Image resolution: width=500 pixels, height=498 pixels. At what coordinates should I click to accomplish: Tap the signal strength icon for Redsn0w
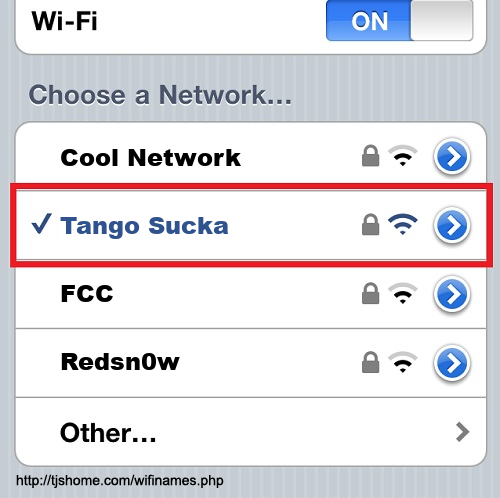click(403, 362)
